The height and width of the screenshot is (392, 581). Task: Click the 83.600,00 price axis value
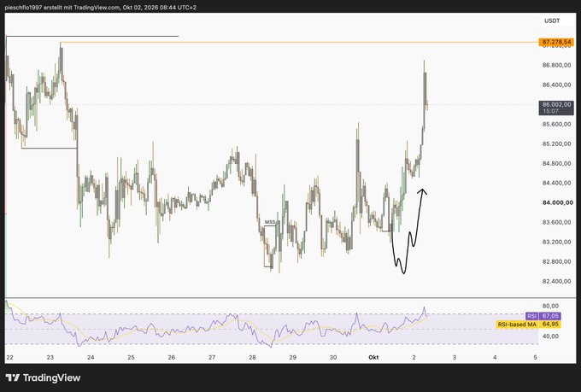[556, 222]
